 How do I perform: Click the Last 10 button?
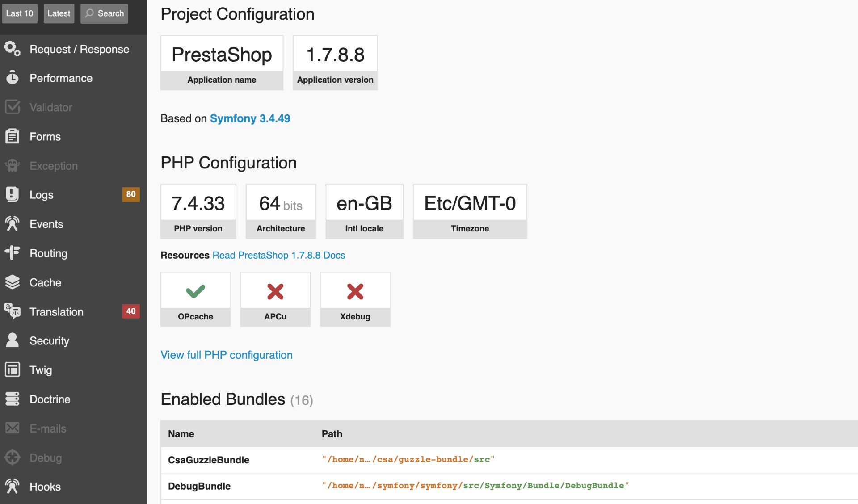pyautogui.click(x=20, y=13)
